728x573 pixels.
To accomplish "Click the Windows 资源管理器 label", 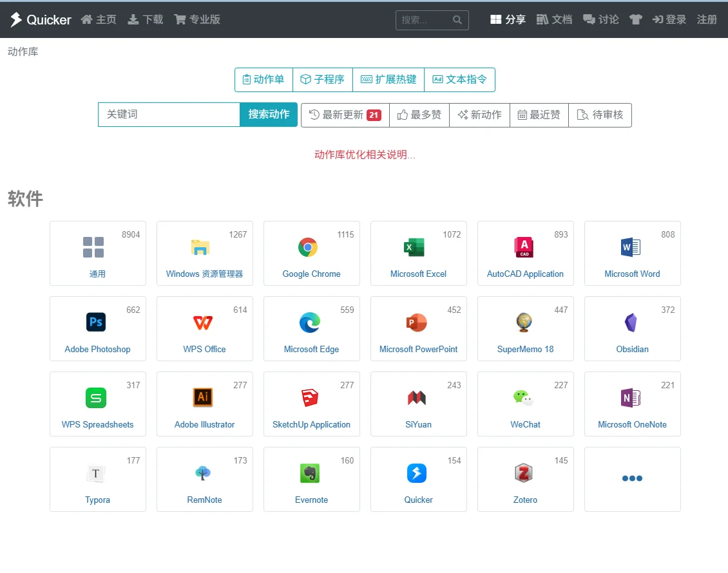I will pyautogui.click(x=204, y=274).
